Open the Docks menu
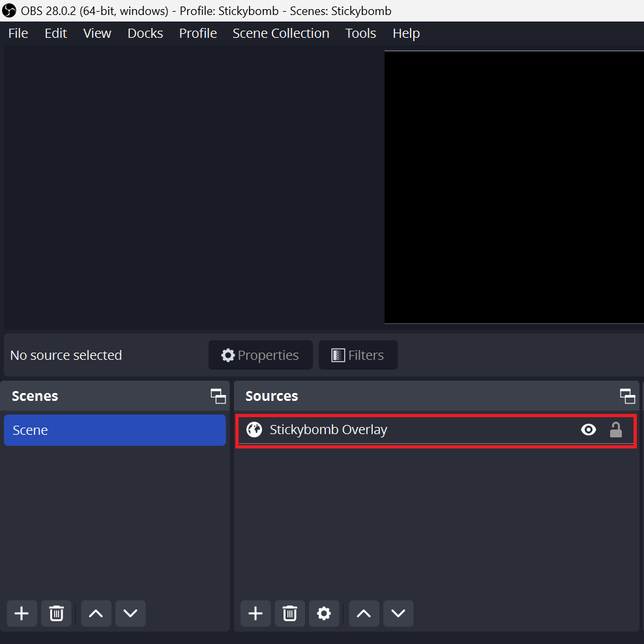This screenshot has width=644, height=644. pyautogui.click(x=145, y=33)
